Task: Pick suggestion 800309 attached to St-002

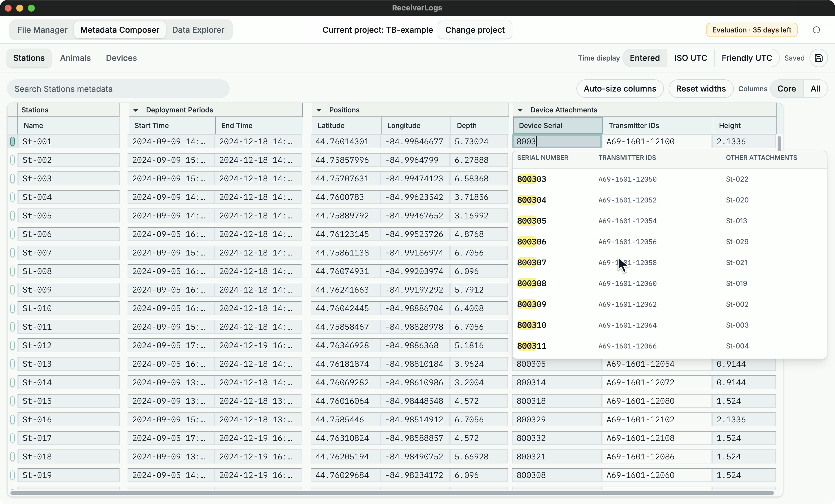Action: (669, 304)
